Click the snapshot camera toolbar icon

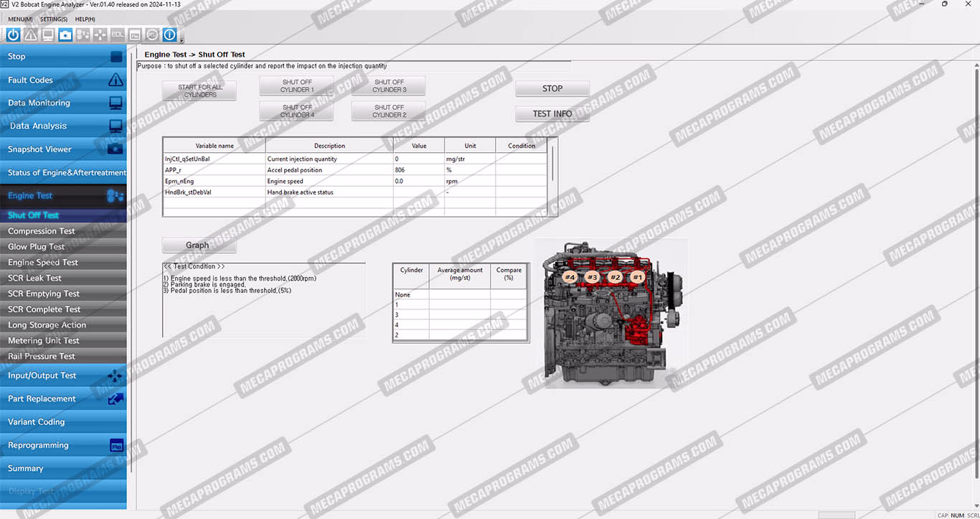tap(65, 34)
